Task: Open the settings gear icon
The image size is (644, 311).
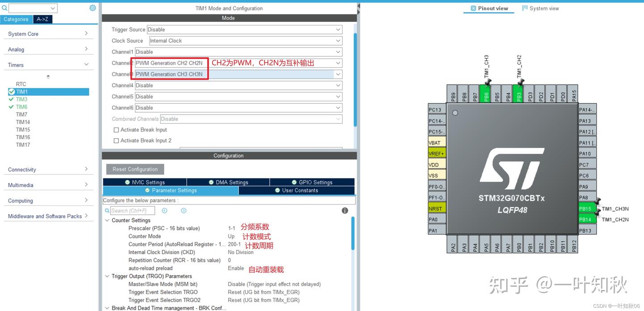Action: pyautogui.click(x=93, y=8)
